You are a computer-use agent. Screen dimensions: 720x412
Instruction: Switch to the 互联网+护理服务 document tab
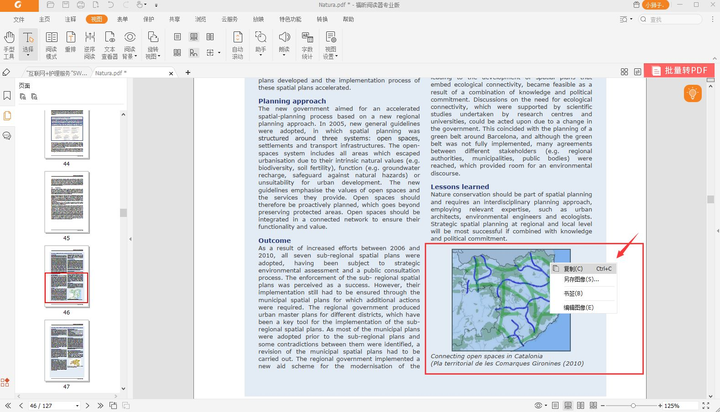[56, 73]
